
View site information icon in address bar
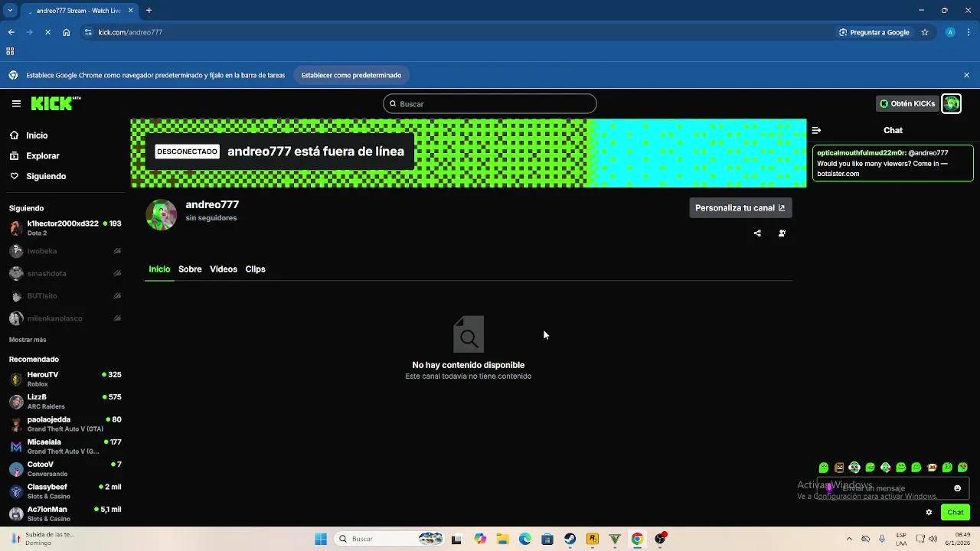click(88, 32)
